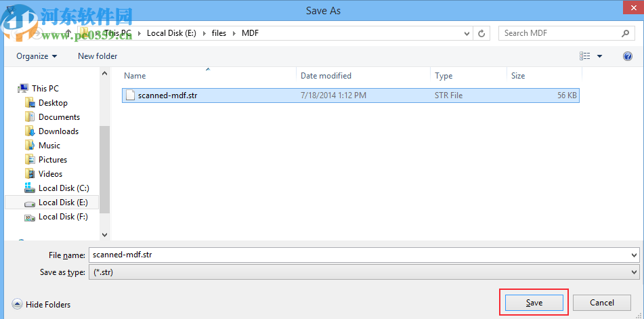Open Local Disk (C:) in navigation pane

(64, 188)
